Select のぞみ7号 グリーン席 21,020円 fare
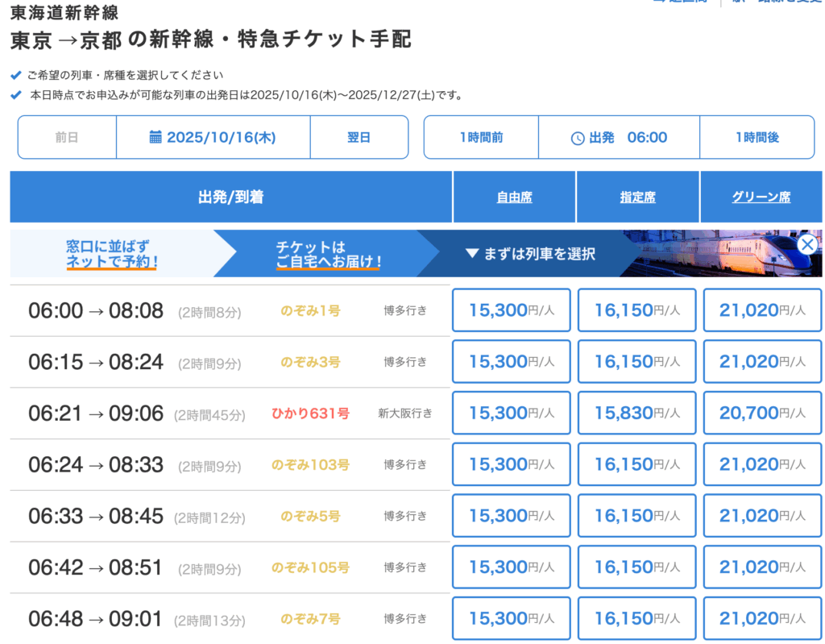The image size is (825, 644). point(762,619)
